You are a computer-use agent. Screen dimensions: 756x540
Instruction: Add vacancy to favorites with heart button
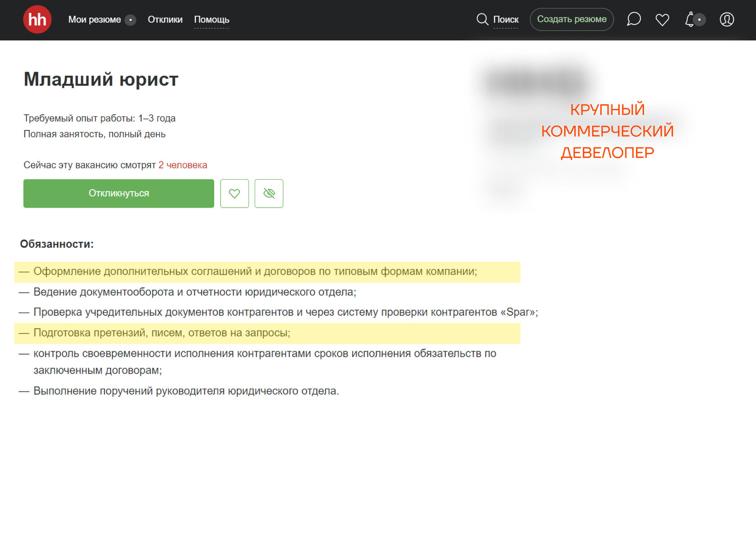click(x=234, y=193)
